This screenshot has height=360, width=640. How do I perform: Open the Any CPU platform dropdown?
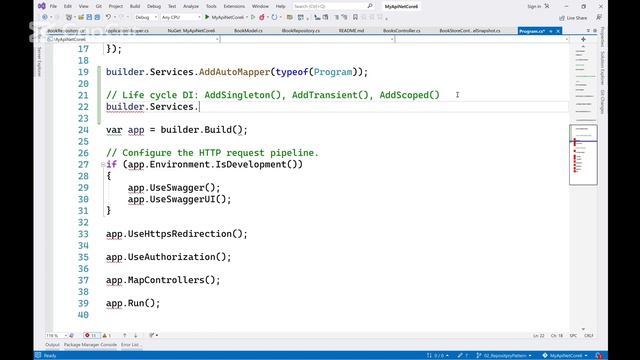pos(181,18)
